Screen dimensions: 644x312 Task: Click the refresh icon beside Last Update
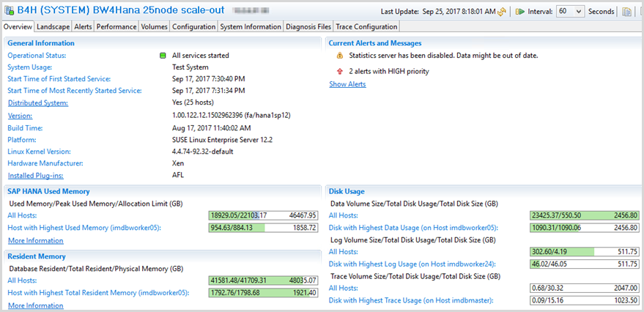[501, 12]
